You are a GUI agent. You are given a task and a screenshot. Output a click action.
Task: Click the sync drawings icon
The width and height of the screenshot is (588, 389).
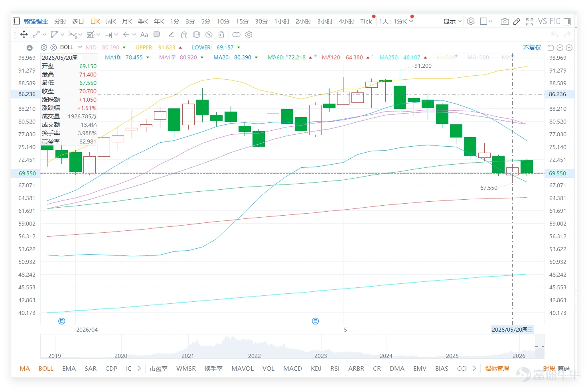click(196, 35)
